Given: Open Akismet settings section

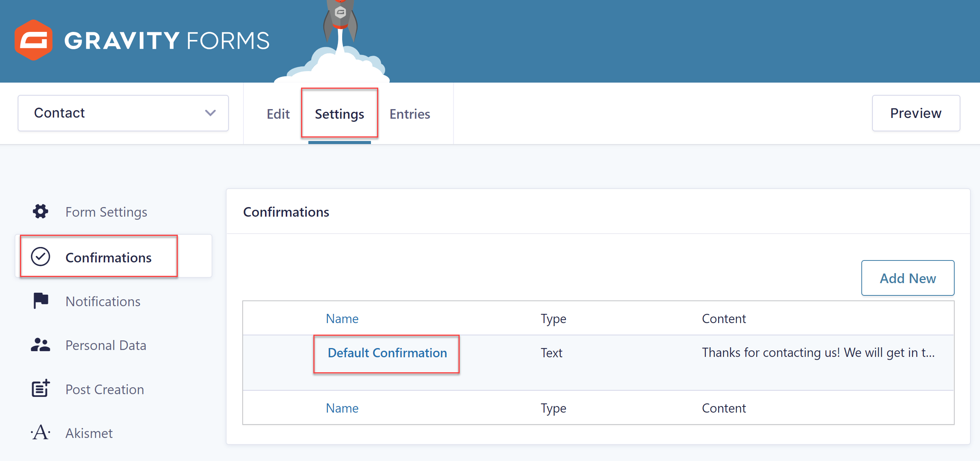Looking at the screenshot, I should tap(89, 433).
